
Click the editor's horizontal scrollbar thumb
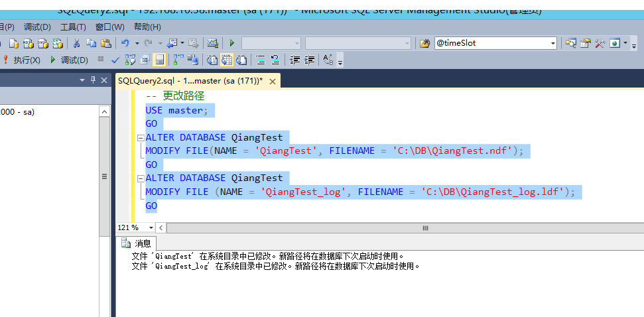pos(425,227)
